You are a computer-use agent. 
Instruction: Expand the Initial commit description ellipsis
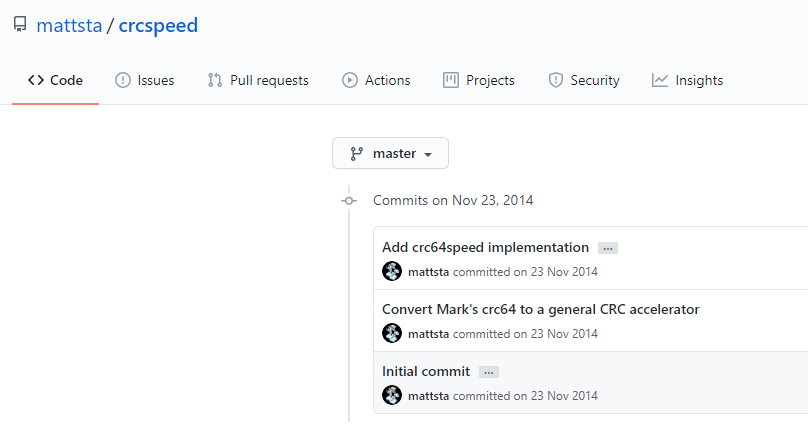[x=488, y=372]
